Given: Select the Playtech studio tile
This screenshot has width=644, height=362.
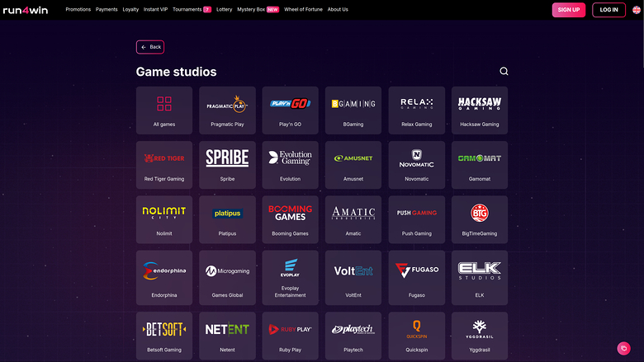Looking at the screenshot, I should pos(353,336).
